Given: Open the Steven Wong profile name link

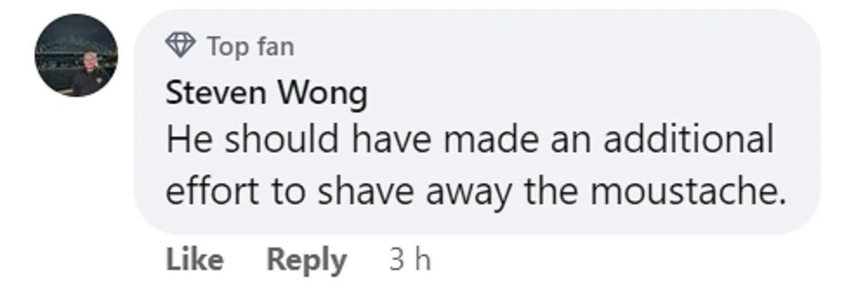Looking at the screenshot, I should [x=266, y=93].
